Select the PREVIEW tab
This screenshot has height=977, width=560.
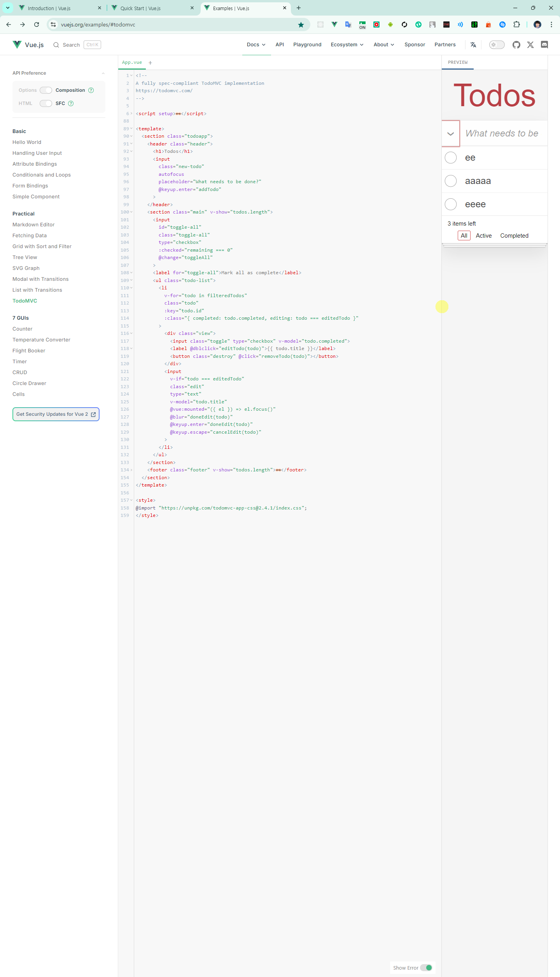pyautogui.click(x=458, y=63)
